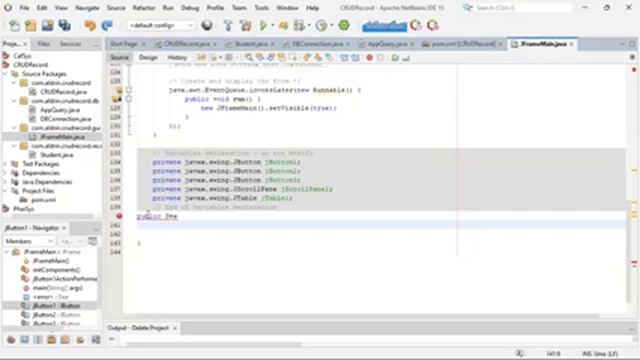This screenshot has width=640, height=360.
Task: Click the blue memory usage bar
Action: tap(384, 26)
